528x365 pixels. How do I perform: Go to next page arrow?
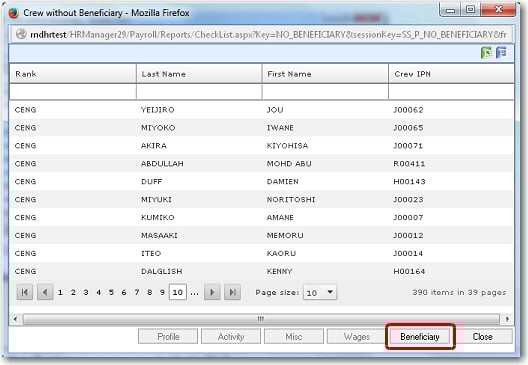tap(212, 292)
